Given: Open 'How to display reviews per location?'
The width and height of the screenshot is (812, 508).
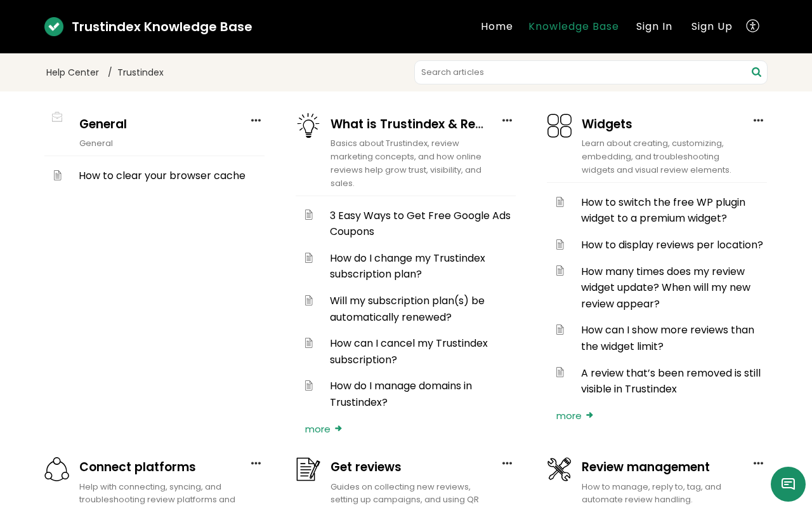Looking at the screenshot, I should click(x=672, y=244).
